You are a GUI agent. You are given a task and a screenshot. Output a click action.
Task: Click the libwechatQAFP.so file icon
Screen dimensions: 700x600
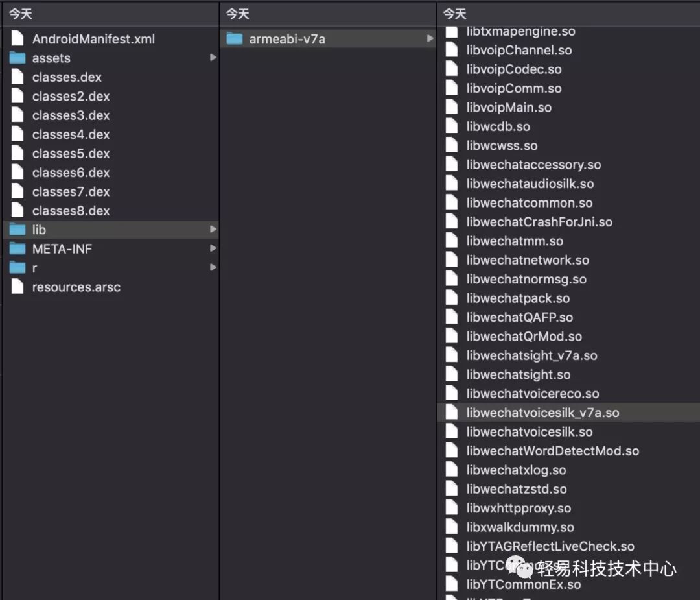452,317
